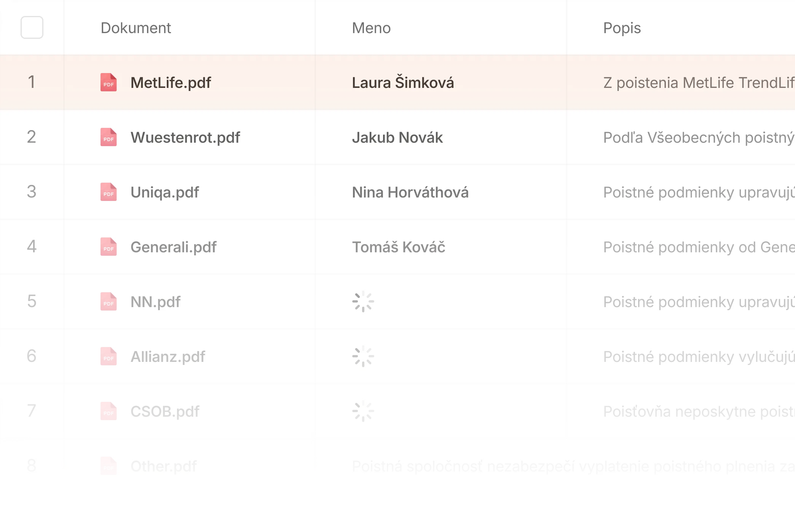Select the Jakub Novák name cell
The image size is (795, 532).
(397, 137)
